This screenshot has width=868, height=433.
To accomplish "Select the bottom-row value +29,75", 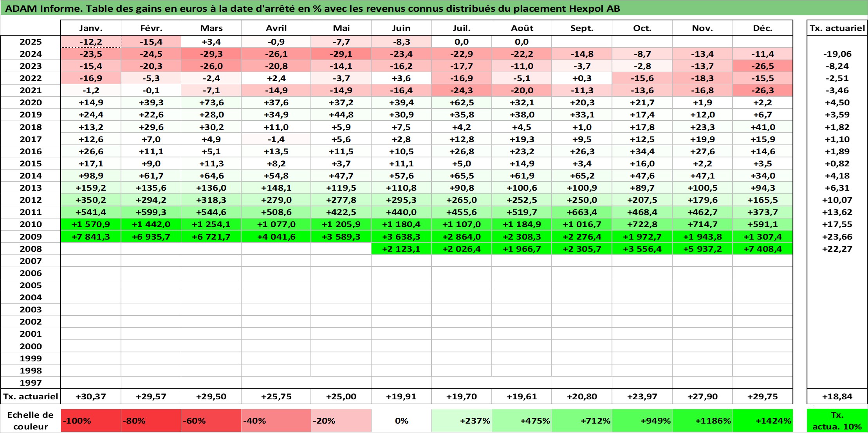I will [763, 396].
